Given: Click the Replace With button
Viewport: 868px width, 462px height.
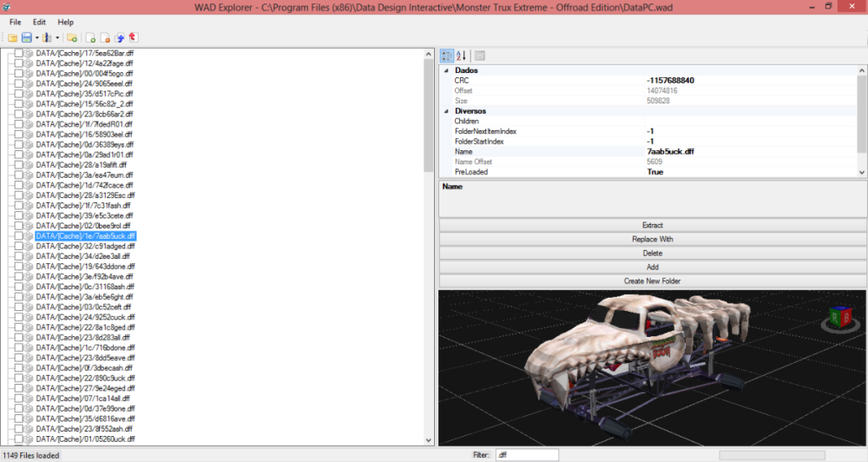Looking at the screenshot, I should click(x=653, y=239).
